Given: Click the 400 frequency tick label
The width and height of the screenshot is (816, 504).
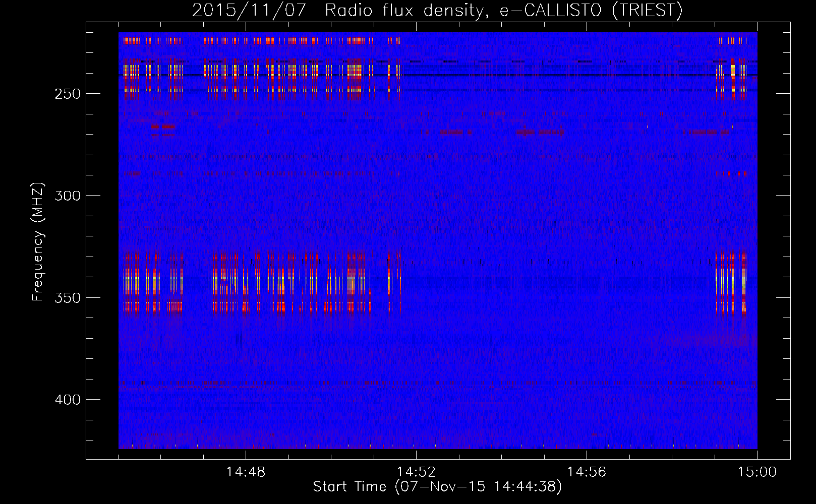Looking at the screenshot, I should tap(68, 400).
